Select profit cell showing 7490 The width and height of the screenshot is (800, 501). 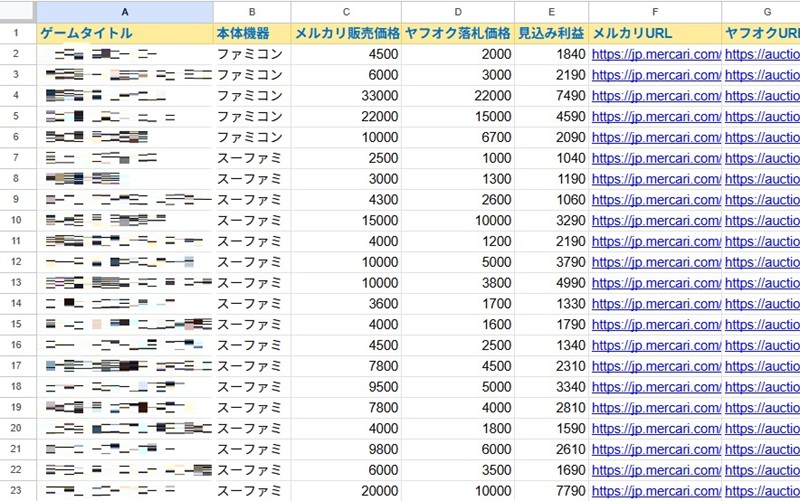[x=552, y=95]
